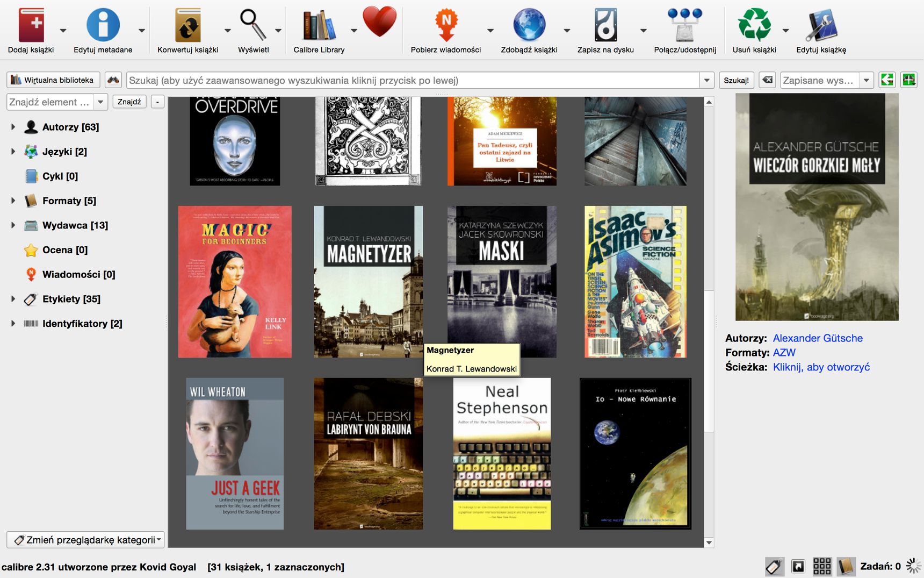
Task: Open the Pobierz wiadomości dropdown arrow
Action: 490,31
